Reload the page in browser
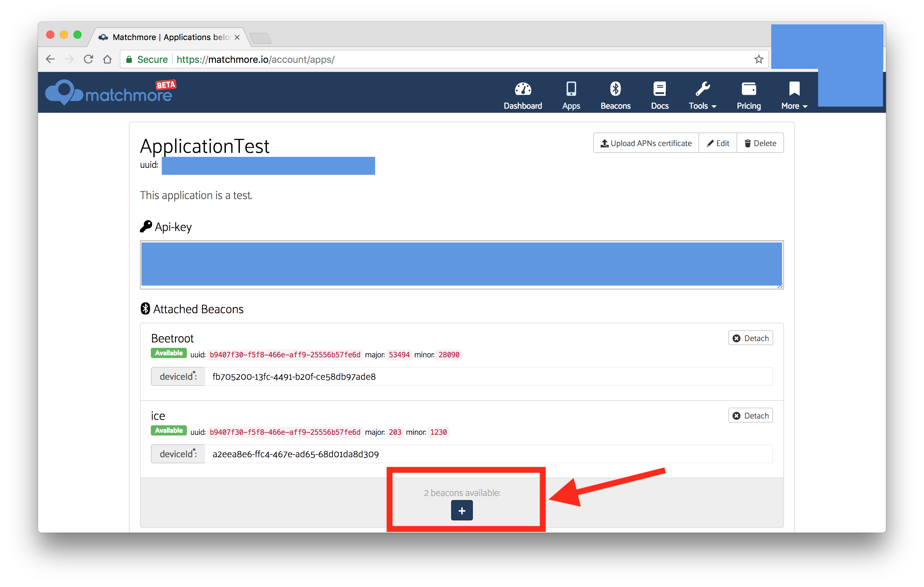The width and height of the screenshot is (924, 587). (x=89, y=59)
